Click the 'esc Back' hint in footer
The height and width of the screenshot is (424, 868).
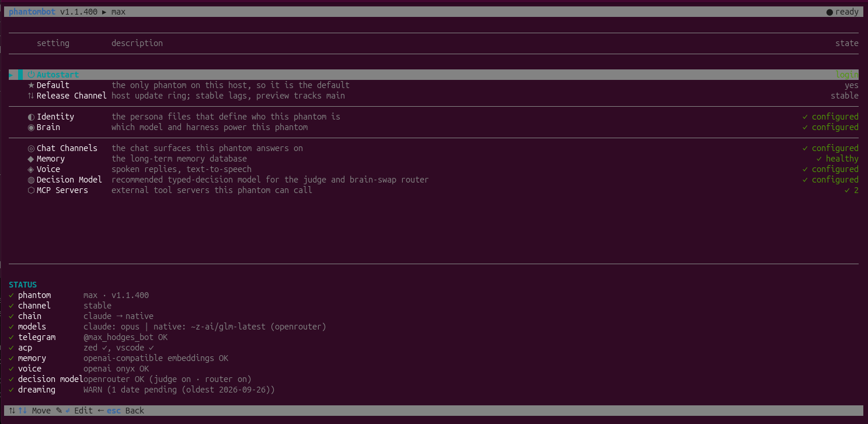click(x=126, y=411)
